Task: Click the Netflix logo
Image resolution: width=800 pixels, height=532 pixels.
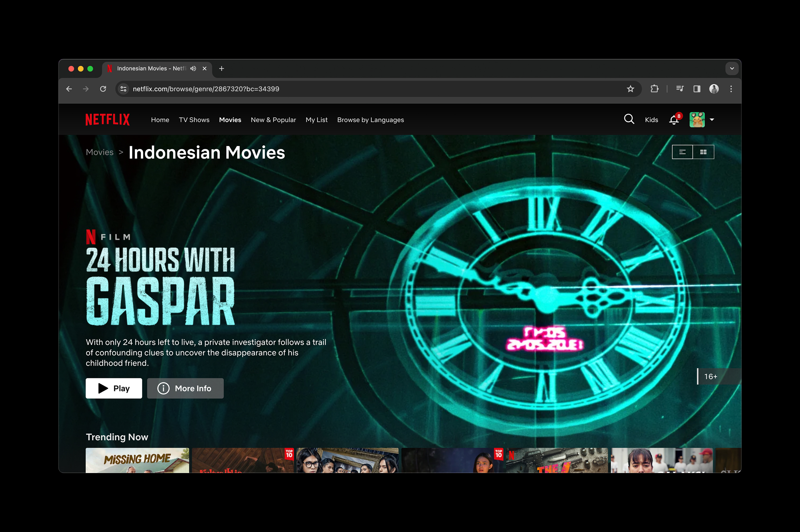Action: (108, 119)
